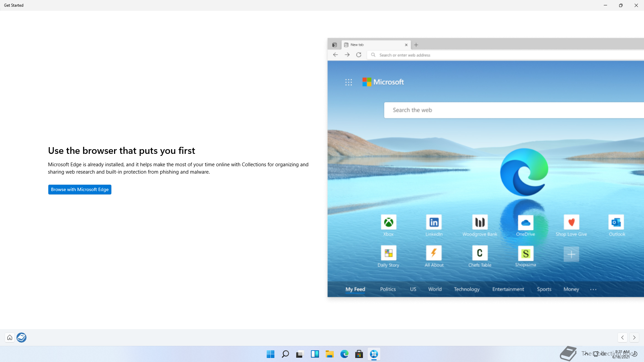Minimize the Get Started window
This screenshot has width=644, height=362.
coord(605,5)
